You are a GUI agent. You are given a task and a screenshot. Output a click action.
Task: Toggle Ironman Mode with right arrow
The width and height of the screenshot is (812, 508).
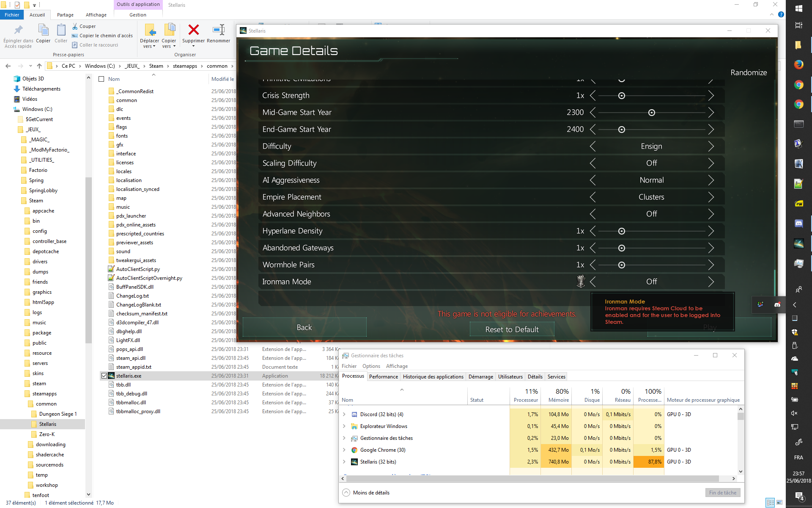click(711, 282)
